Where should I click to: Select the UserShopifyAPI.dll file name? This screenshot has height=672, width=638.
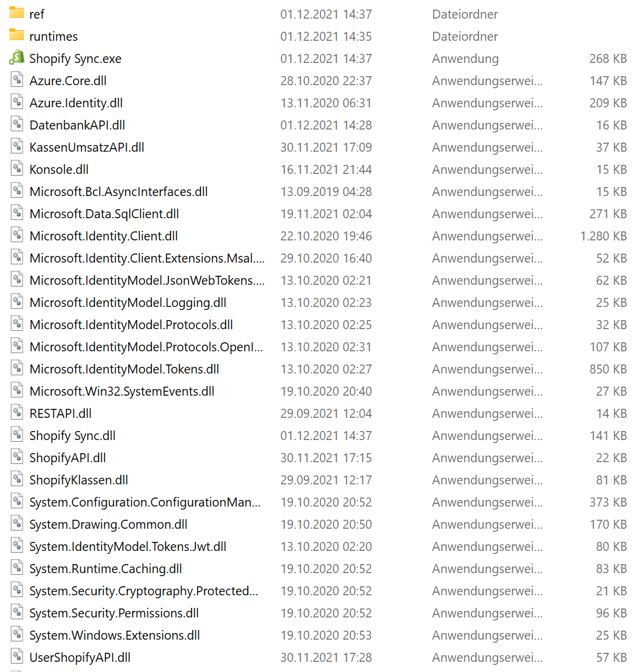tap(80, 658)
